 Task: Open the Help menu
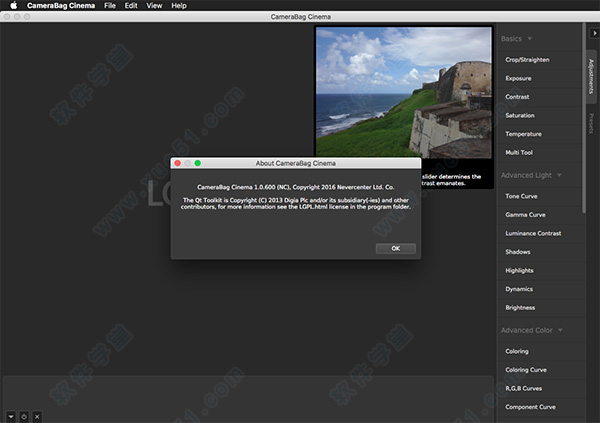coord(179,5)
